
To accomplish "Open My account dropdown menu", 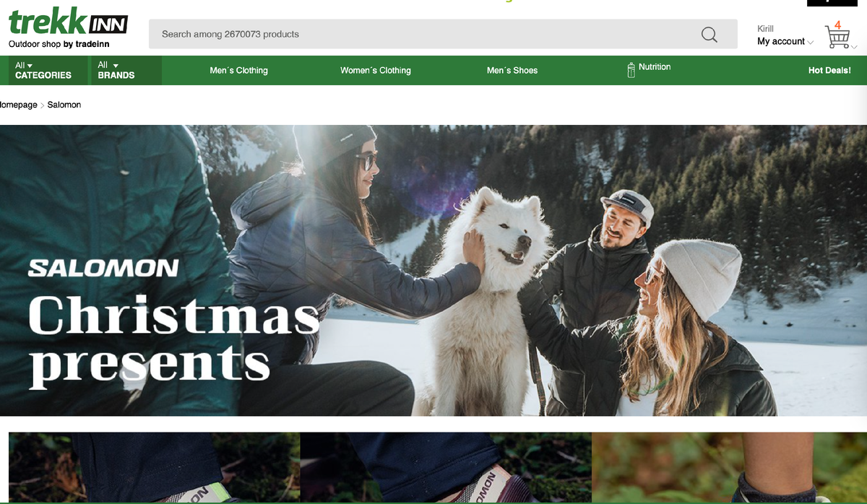I will pos(785,41).
